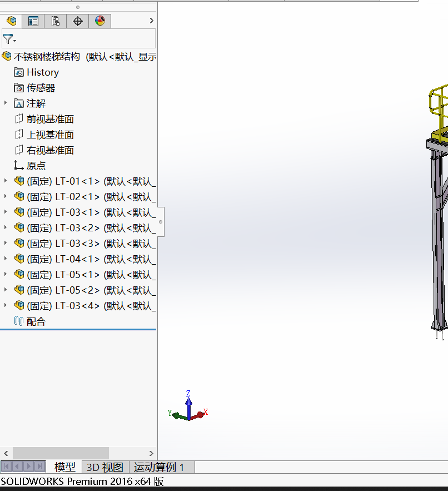This screenshot has width=448, height=491.
Task: Expand the LT-01<1> component node
Action: click(6, 181)
